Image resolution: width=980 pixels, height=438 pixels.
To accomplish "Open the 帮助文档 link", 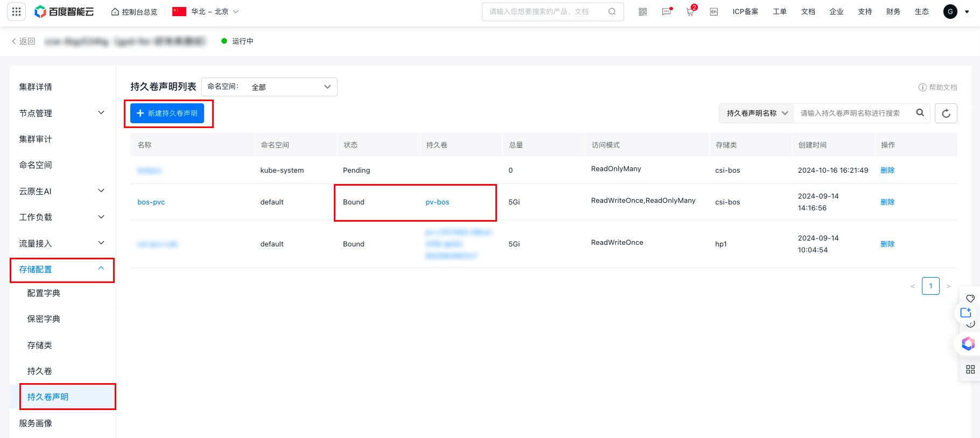I will tap(937, 87).
